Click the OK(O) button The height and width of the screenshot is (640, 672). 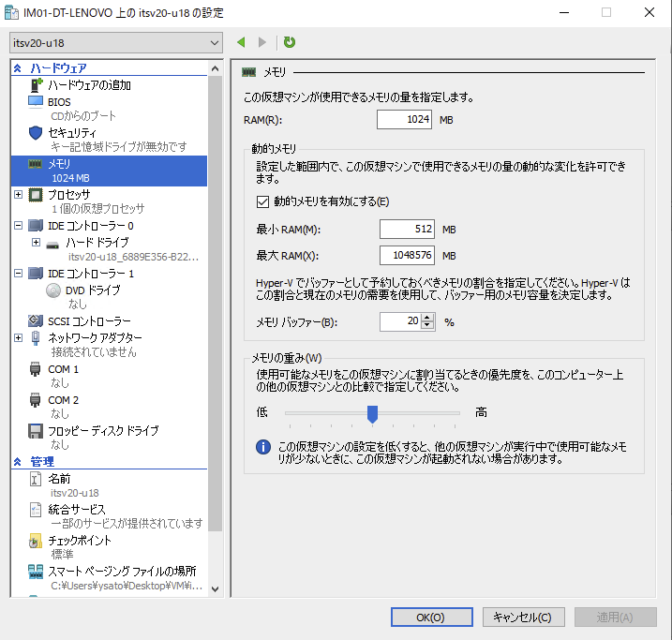430,617
